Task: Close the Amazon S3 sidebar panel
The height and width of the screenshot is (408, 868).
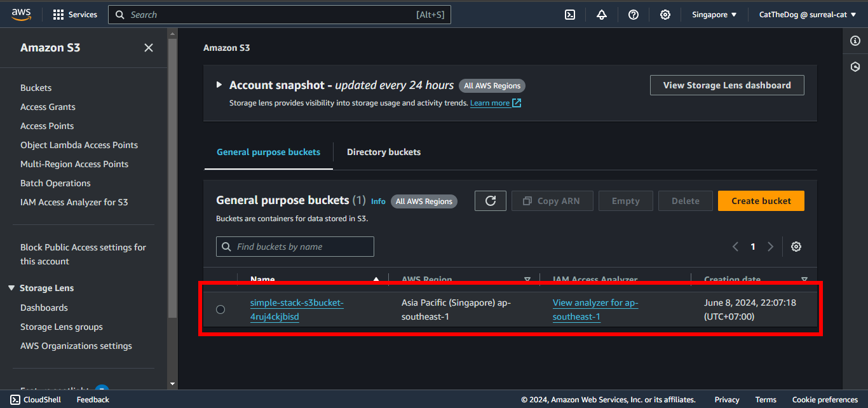Action: click(149, 48)
